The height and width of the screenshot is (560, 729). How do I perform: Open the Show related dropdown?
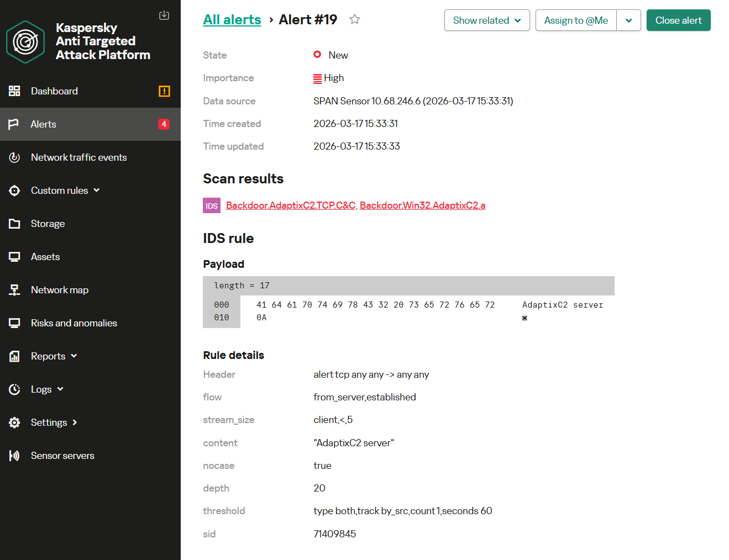click(x=487, y=20)
